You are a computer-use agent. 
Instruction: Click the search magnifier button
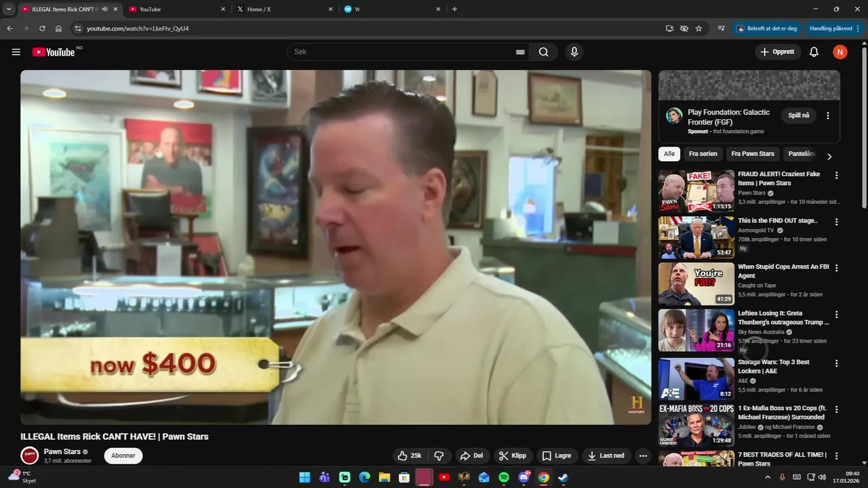(x=544, y=52)
